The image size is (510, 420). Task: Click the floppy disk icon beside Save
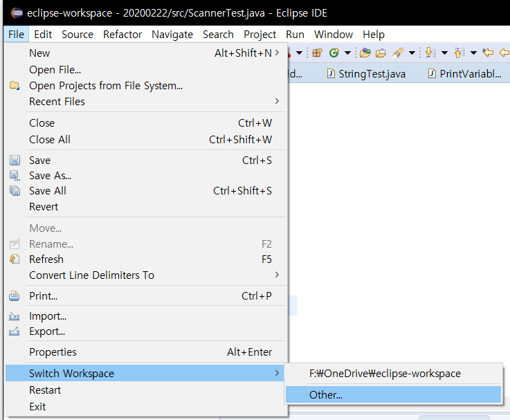coord(15,160)
